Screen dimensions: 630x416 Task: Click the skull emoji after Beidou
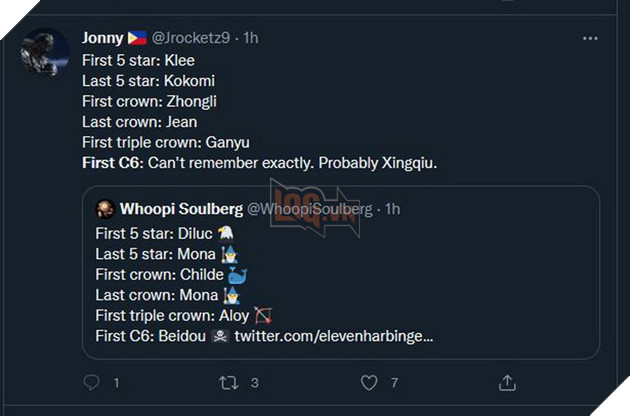click(219, 336)
